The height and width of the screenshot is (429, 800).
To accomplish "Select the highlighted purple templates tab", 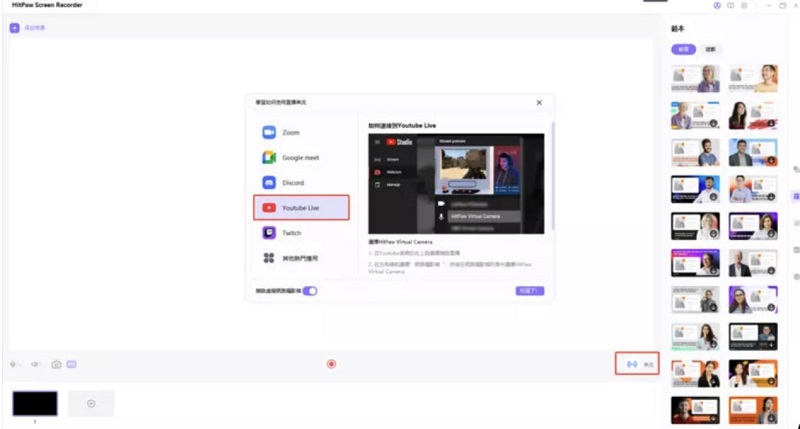I will [x=683, y=49].
